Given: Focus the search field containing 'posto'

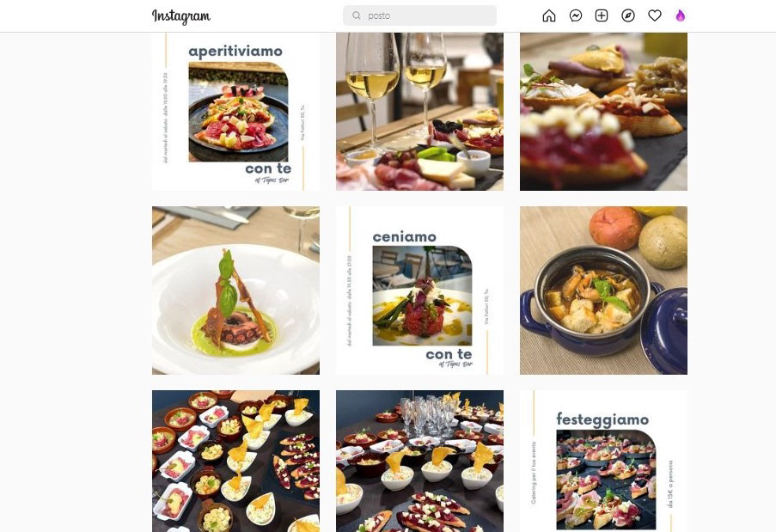Looking at the screenshot, I should tap(419, 15).
